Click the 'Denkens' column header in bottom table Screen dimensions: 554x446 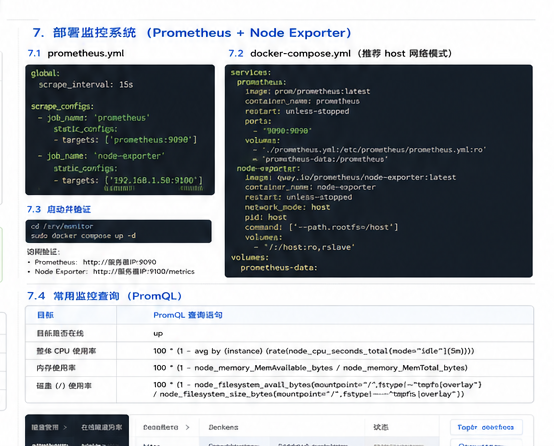pyautogui.click(x=223, y=427)
